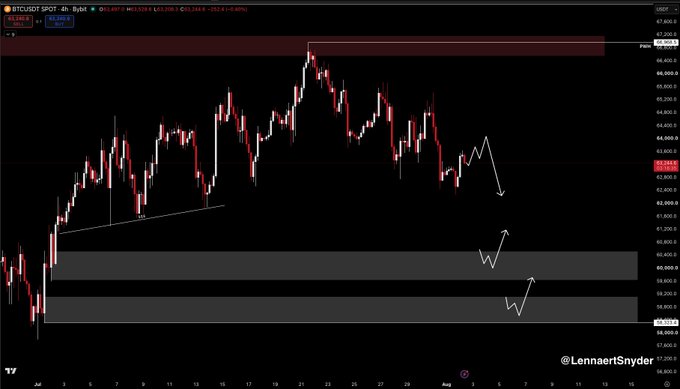Select the 66,968.5 price label on axis
680x389 pixels.
(x=666, y=42)
